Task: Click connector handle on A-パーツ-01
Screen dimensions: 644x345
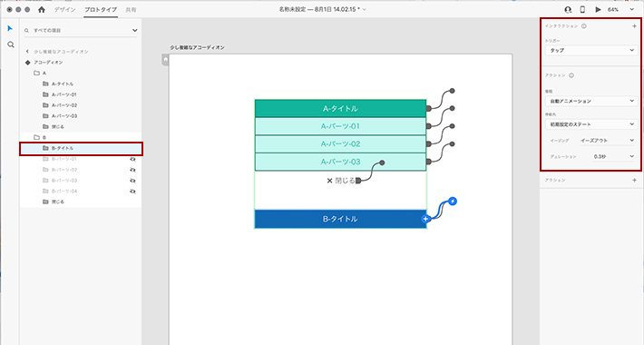Action: (x=428, y=126)
